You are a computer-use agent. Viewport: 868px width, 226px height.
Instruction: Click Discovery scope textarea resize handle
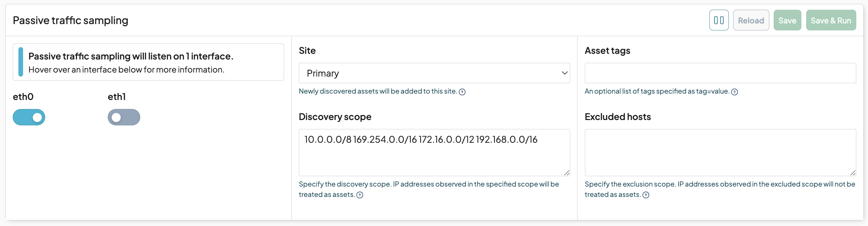point(567,173)
